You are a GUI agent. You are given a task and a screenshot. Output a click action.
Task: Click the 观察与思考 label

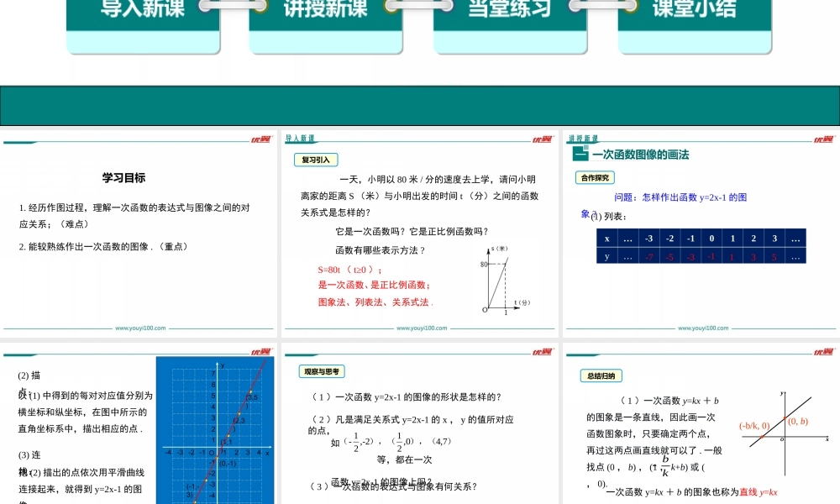322,371
